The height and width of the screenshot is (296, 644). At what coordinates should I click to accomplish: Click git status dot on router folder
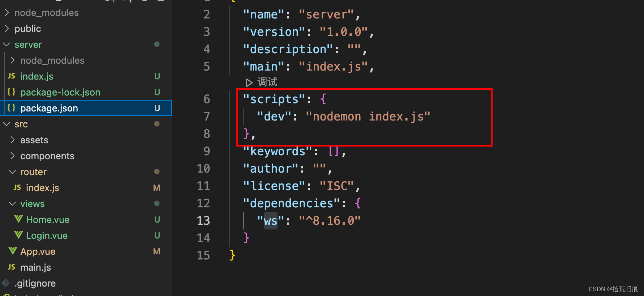pyautogui.click(x=157, y=172)
